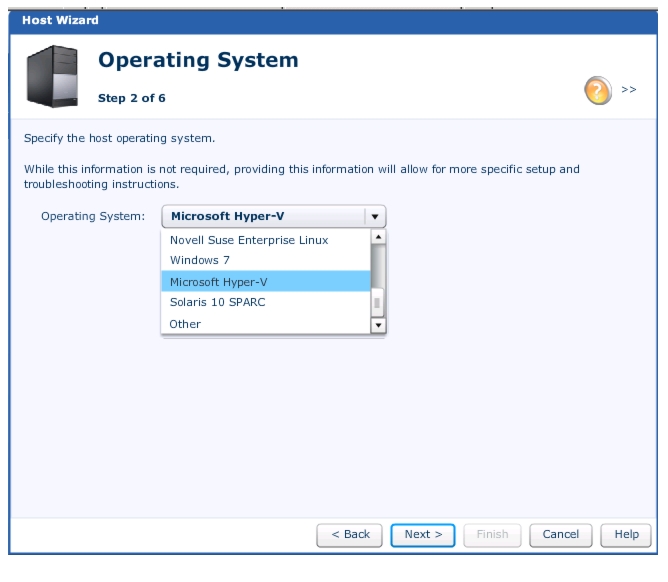The height and width of the screenshot is (582, 668).
Task: Click the Operating System dropdown arrow
Action: click(x=375, y=216)
